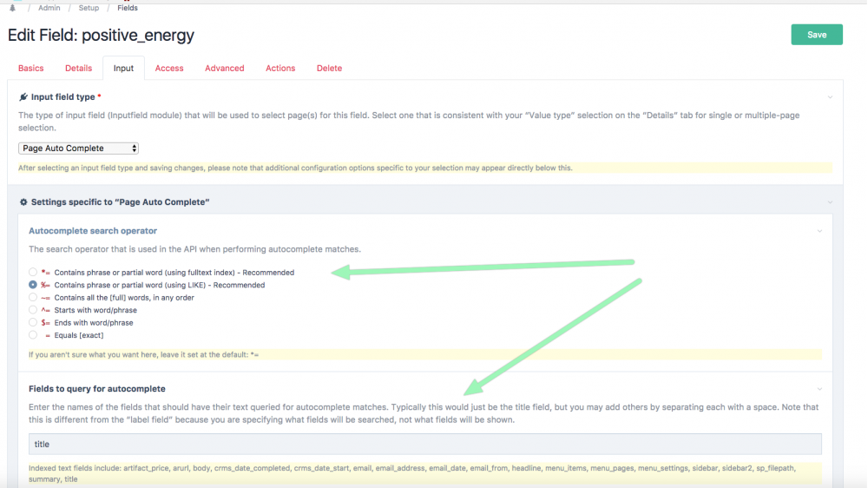Open the Details tab

pos(78,69)
